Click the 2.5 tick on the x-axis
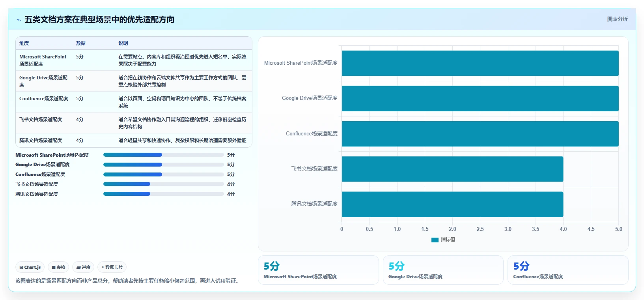This screenshot has height=300, width=644. click(x=480, y=229)
